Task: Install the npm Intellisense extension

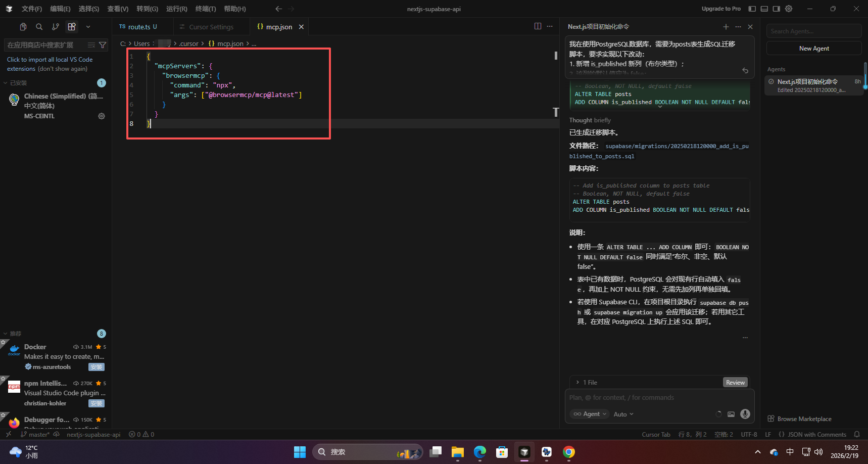Action: pyautogui.click(x=97, y=403)
